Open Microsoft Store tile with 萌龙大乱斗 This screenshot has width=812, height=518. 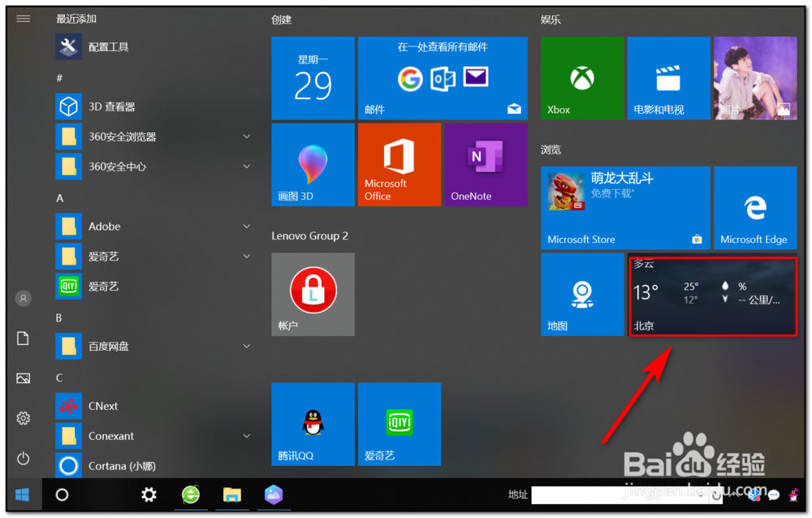(x=625, y=208)
